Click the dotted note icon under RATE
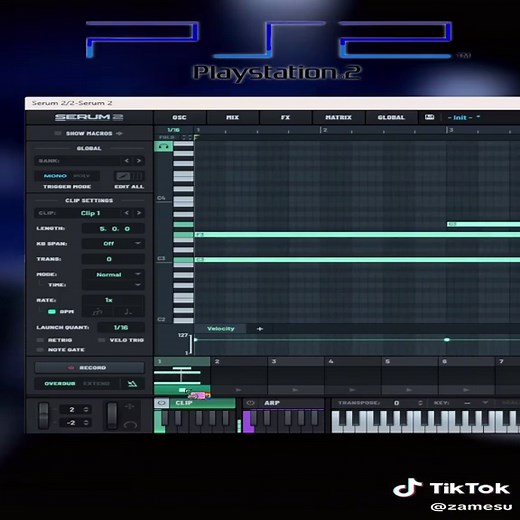 tap(128, 312)
